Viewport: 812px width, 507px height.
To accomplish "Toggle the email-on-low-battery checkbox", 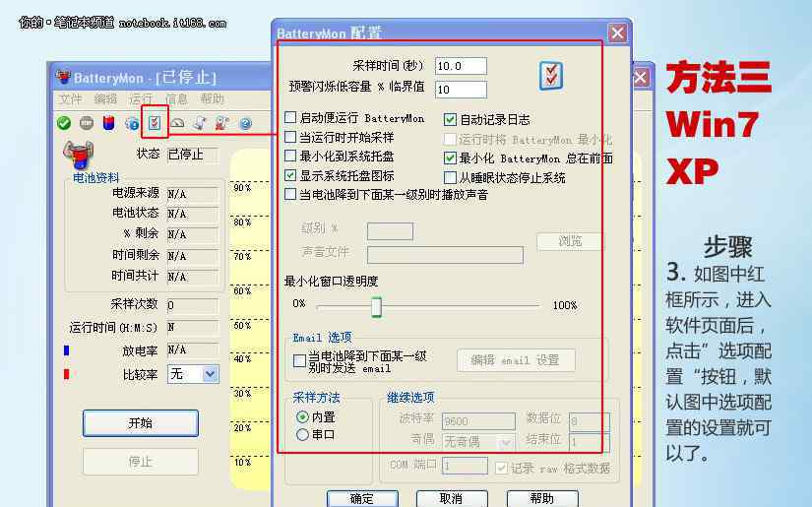I will 299,361.
